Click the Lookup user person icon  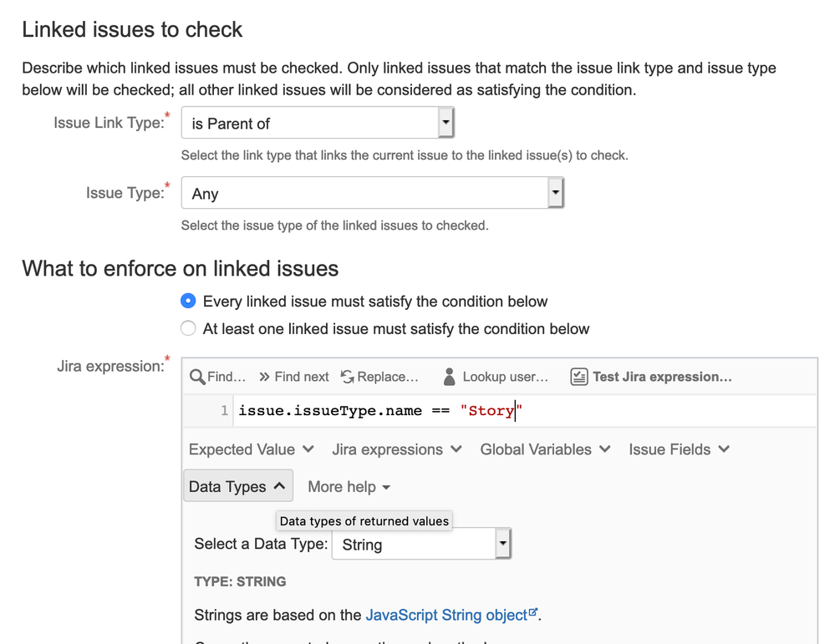click(450, 377)
